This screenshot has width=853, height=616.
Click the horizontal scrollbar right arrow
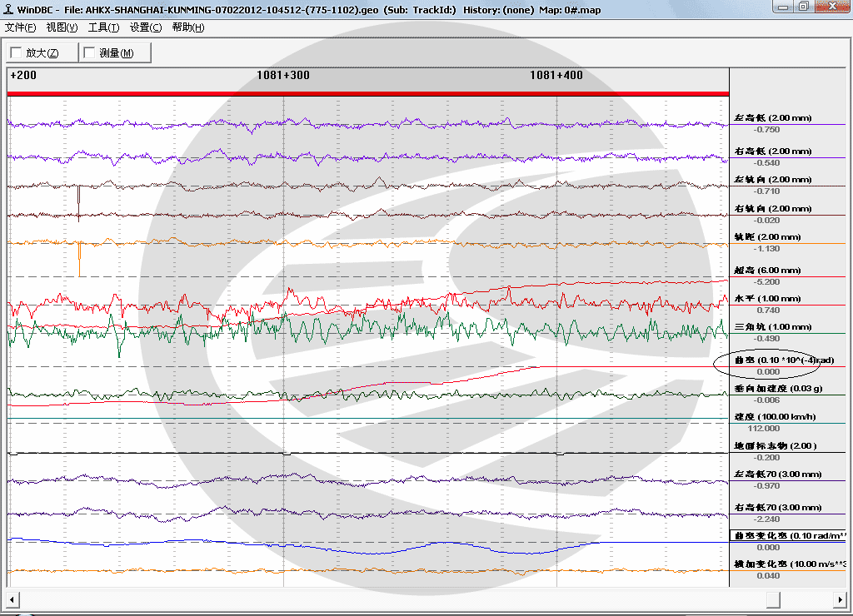click(840, 599)
